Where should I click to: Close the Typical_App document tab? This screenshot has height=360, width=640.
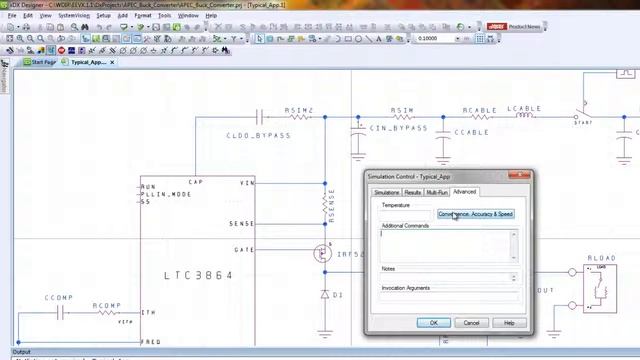(112, 62)
